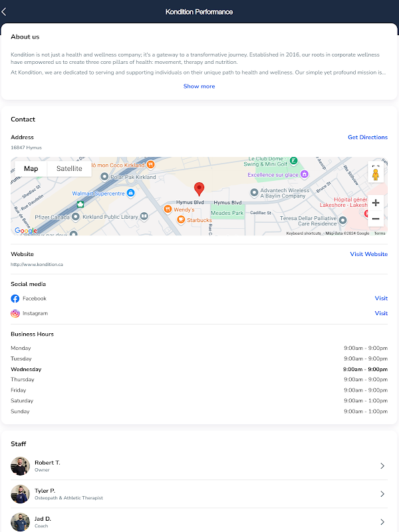Screen dimensions: 399x532
Task: Select Walmart Supercentre shopping marker
Action: (130, 193)
